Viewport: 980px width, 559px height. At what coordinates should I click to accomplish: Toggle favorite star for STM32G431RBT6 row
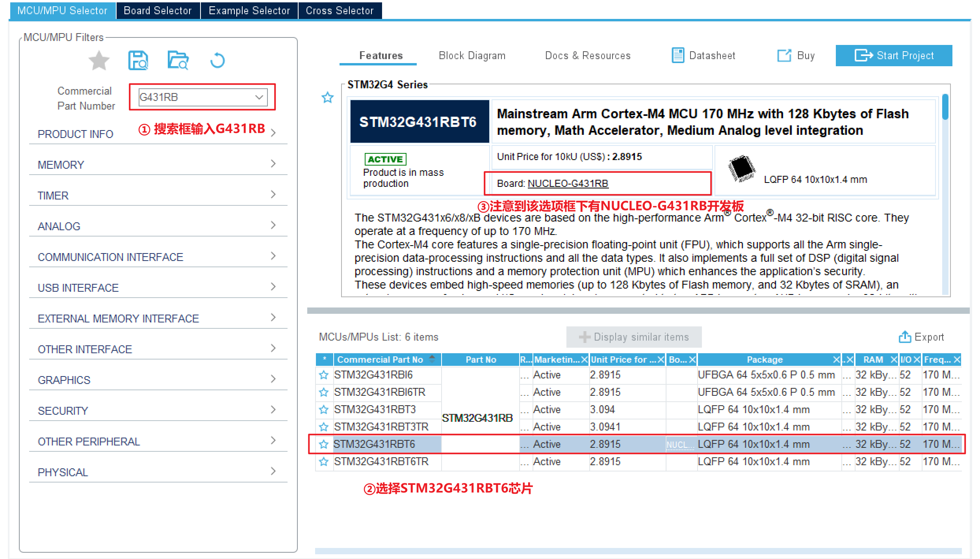click(x=324, y=444)
